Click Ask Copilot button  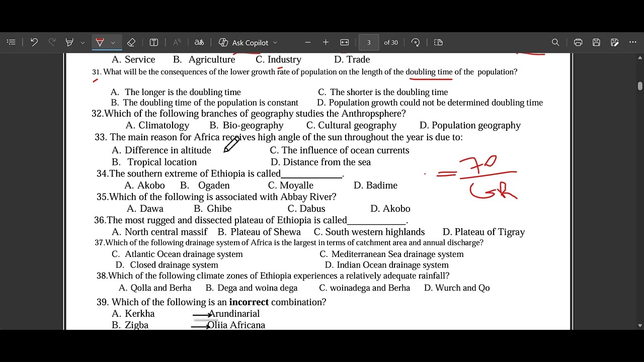244,43
